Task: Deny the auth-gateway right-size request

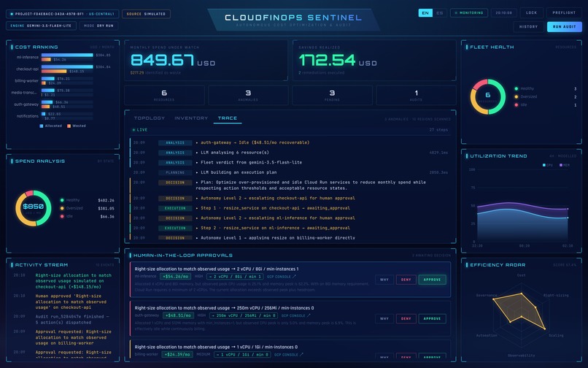Action: [406, 319]
